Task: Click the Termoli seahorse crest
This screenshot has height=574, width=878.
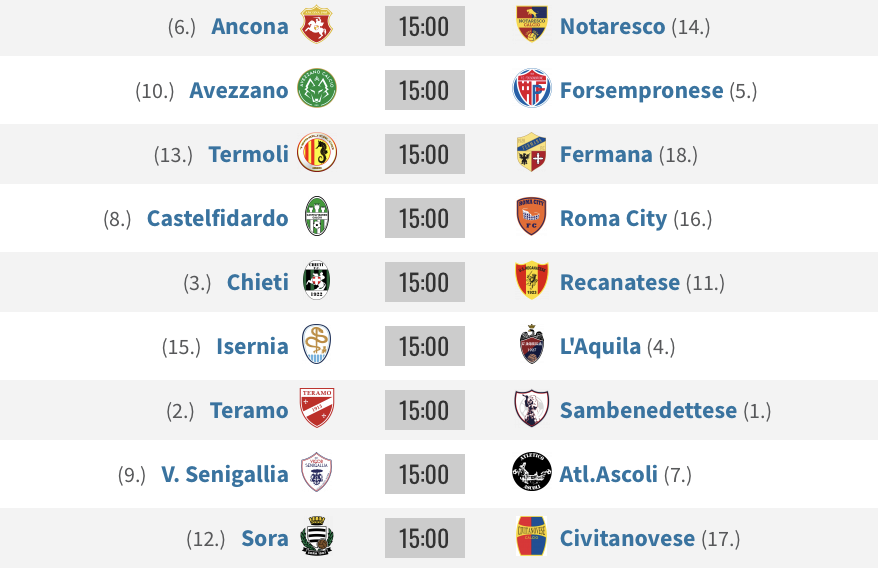Action: point(316,152)
